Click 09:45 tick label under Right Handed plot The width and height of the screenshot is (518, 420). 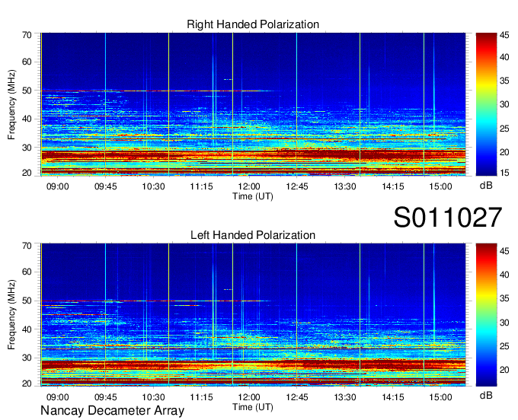coord(105,186)
